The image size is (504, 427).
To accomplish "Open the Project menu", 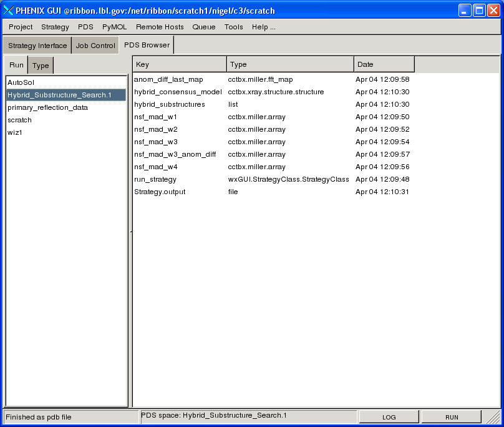I will tap(21, 27).
